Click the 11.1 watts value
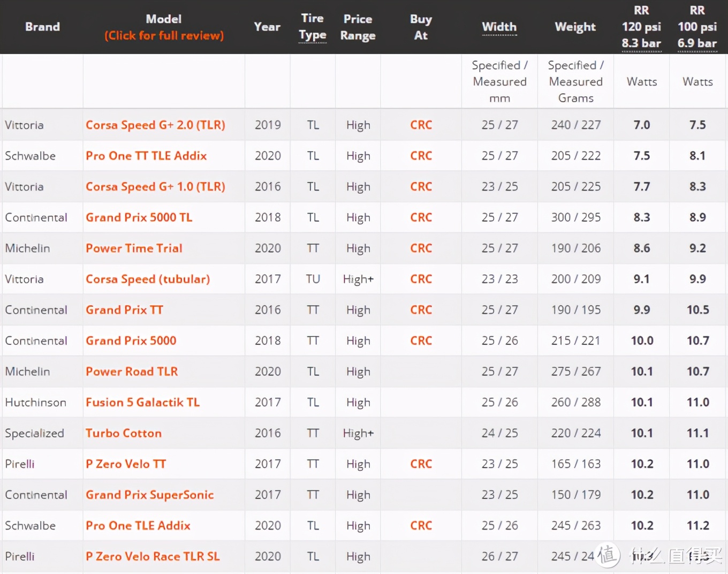The width and height of the screenshot is (728, 574). (698, 433)
